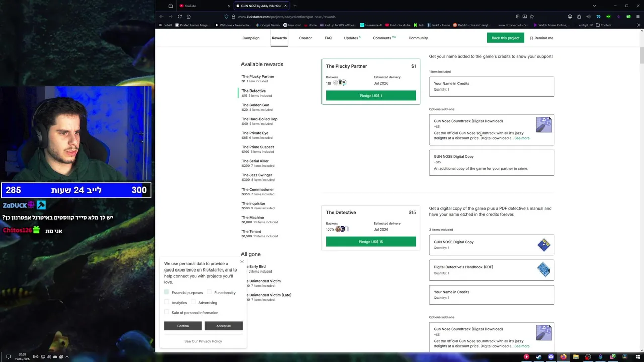Screen dimensions: 644x362
Task: Go back to the previous page
Action: coord(162,16)
